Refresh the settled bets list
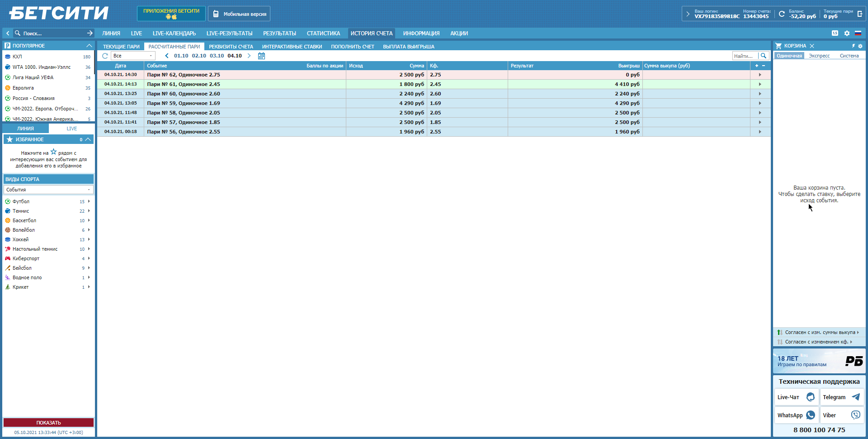Image resolution: width=868 pixels, height=439 pixels. 105,56
